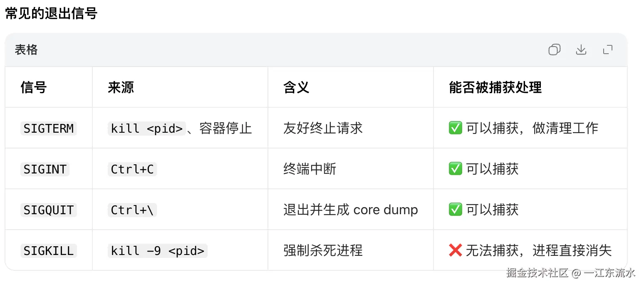Click the green check mark in the SIGTERM row
The width and height of the screenshot is (644, 287).
click(x=456, y=128)
